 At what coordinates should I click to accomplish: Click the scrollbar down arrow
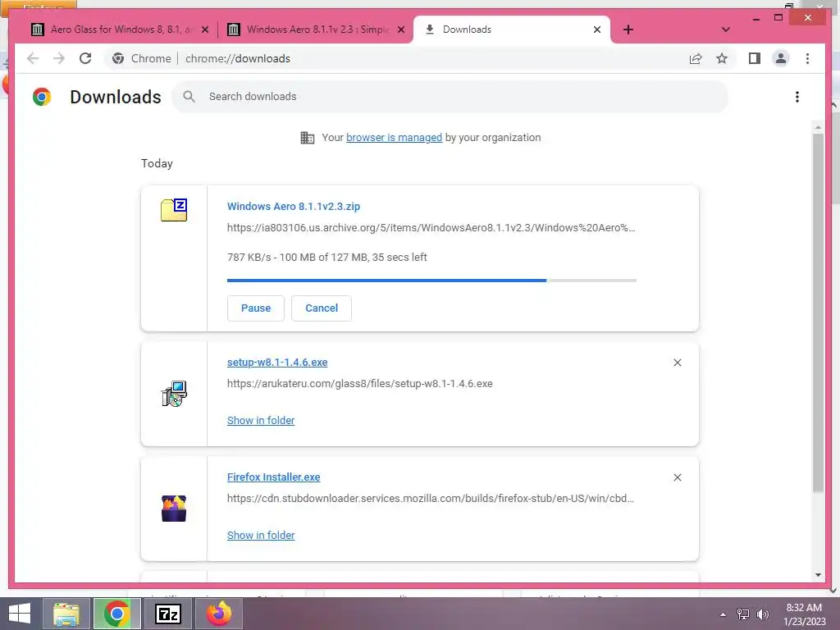(818, 575)
